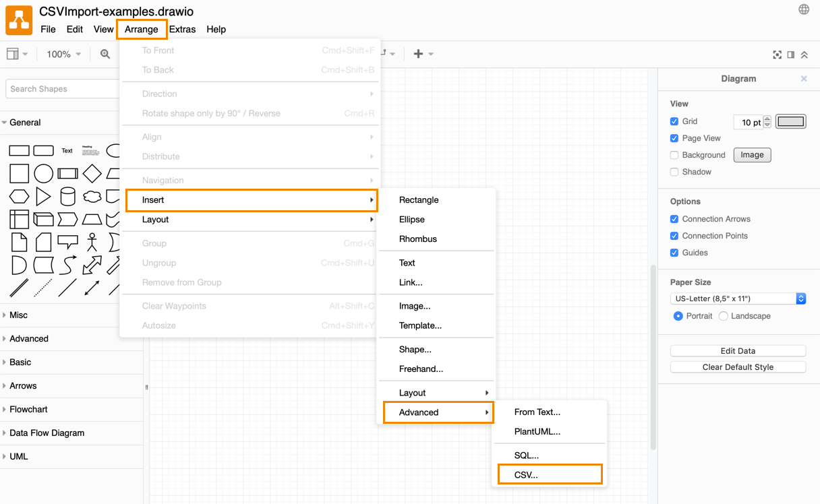820x504 pixels.
Task: Open the plus insert dropdown in toolbar
Action: pyautogui.click(x=423, y=54)
